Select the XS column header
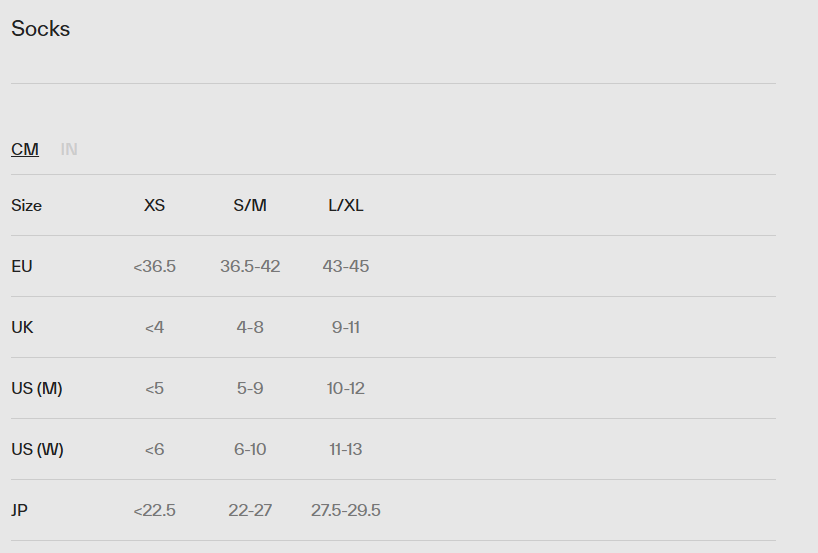Image resolution: width=818 pixels, height=553 pixels. [154, 205]
